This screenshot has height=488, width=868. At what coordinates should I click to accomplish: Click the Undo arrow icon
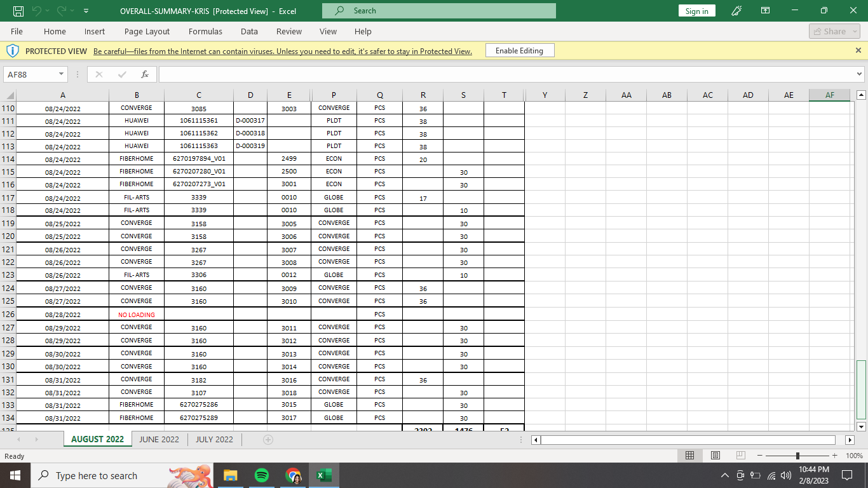pyautogui.click(x=38, y=11)
